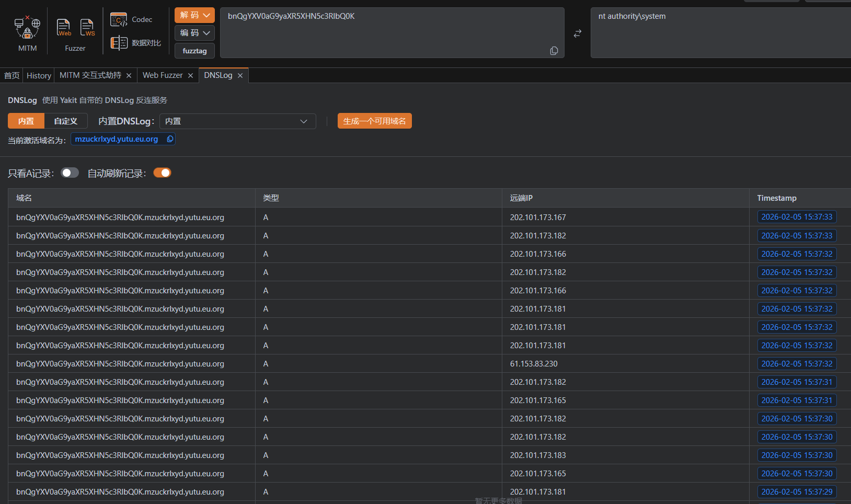Click the 生成一个可用域名 button

(374, 121)
